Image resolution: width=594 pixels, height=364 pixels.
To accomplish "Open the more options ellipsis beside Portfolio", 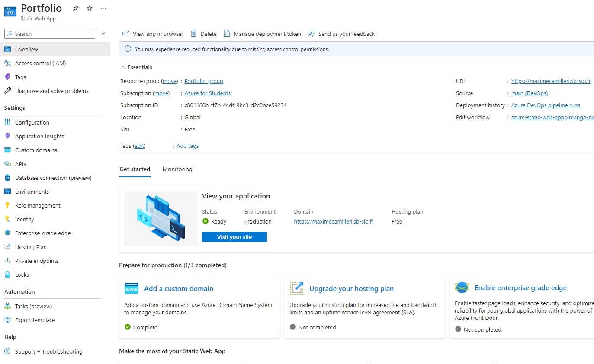I will (103, 8).
